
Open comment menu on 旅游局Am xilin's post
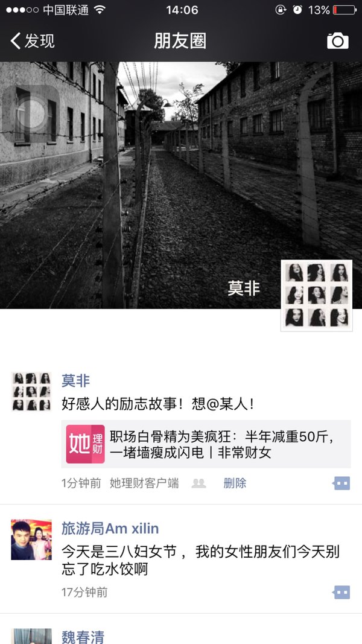[341, 592]
